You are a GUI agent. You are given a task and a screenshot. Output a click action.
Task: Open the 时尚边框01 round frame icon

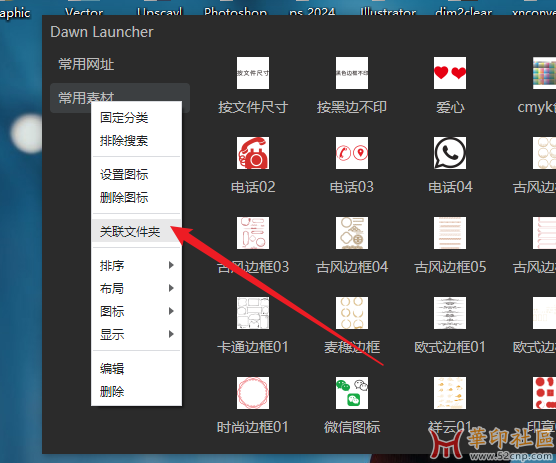253,393
